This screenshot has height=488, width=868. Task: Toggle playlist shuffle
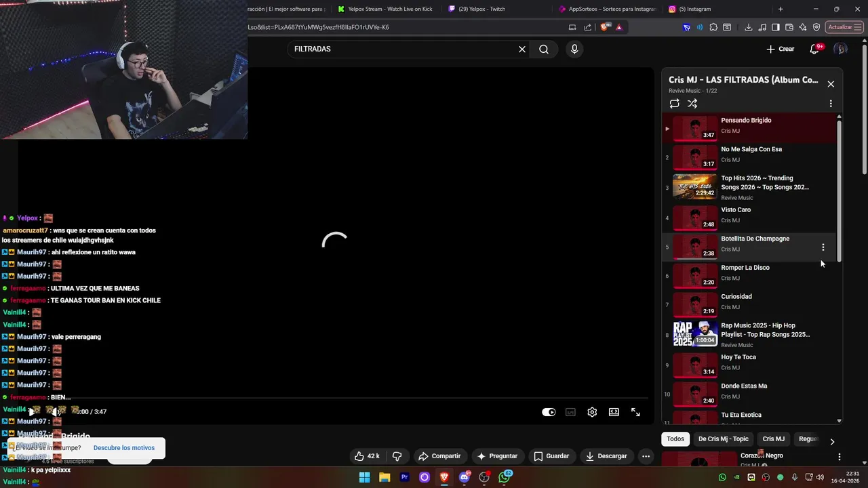tap(692, 104)
